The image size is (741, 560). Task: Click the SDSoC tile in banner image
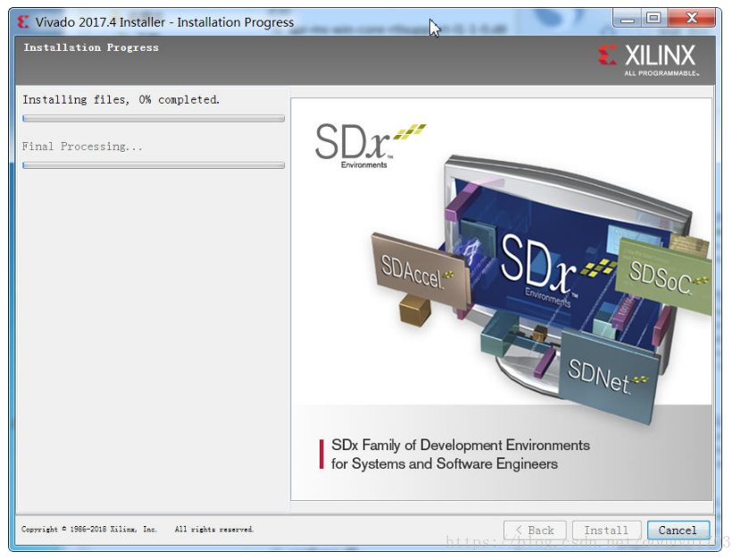coord(664,277)
